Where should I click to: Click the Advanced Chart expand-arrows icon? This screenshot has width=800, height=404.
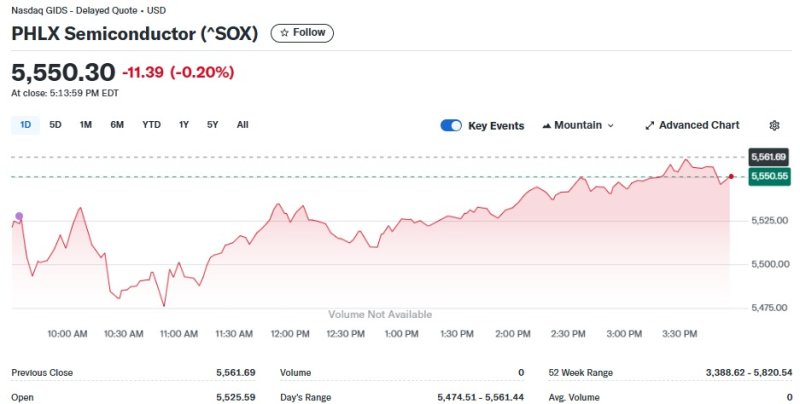click(x=650, y=125)
